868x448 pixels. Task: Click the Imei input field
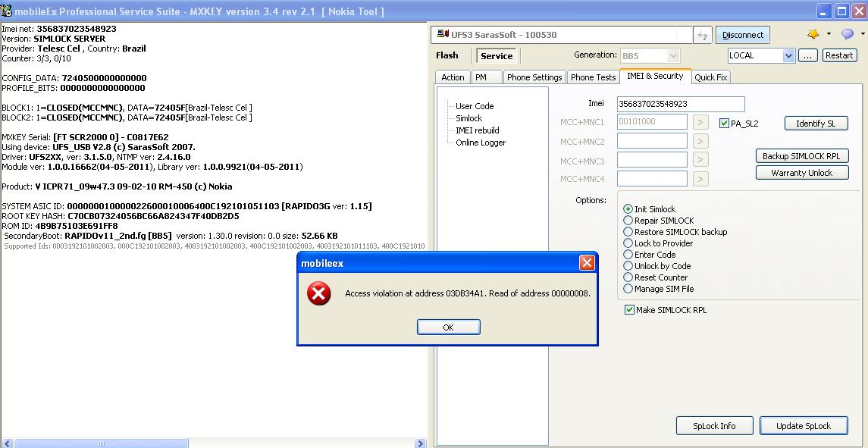pos(681,104)
